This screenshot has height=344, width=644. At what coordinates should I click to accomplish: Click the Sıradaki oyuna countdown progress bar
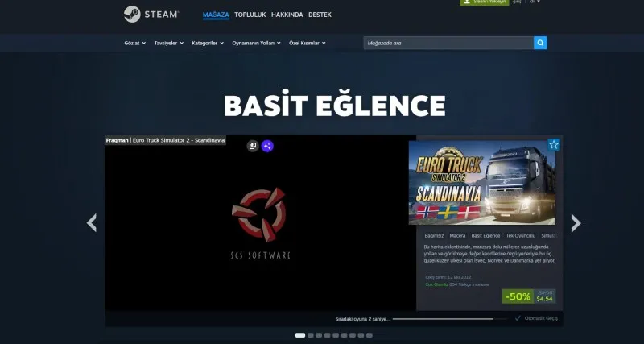[x=450, y=318]
